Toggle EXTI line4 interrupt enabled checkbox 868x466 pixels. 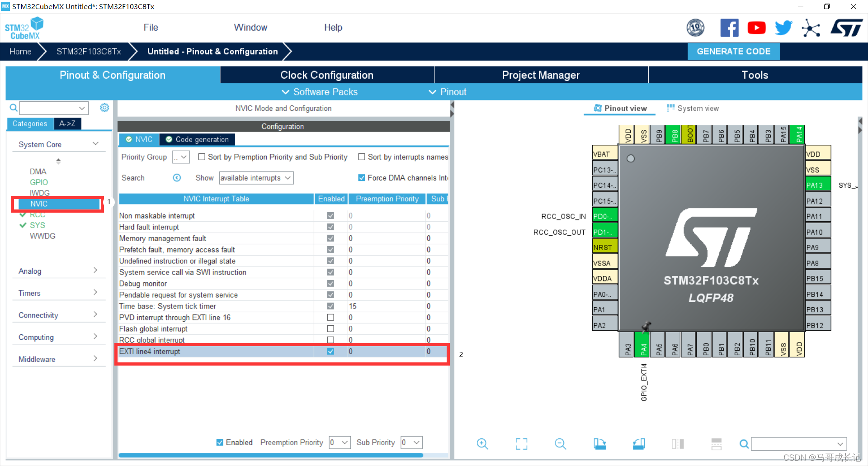pos(330,352)
